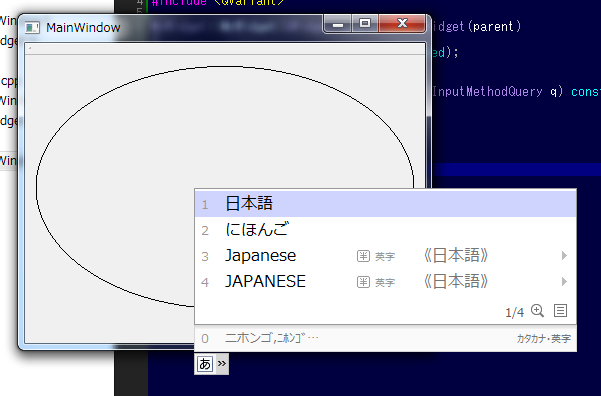Close the MainWindow window
601x396 pixels.
coord(402,24)
